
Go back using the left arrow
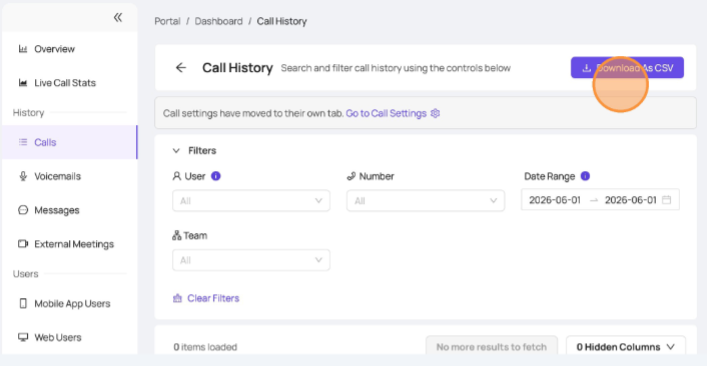click(x=181, y=68)
